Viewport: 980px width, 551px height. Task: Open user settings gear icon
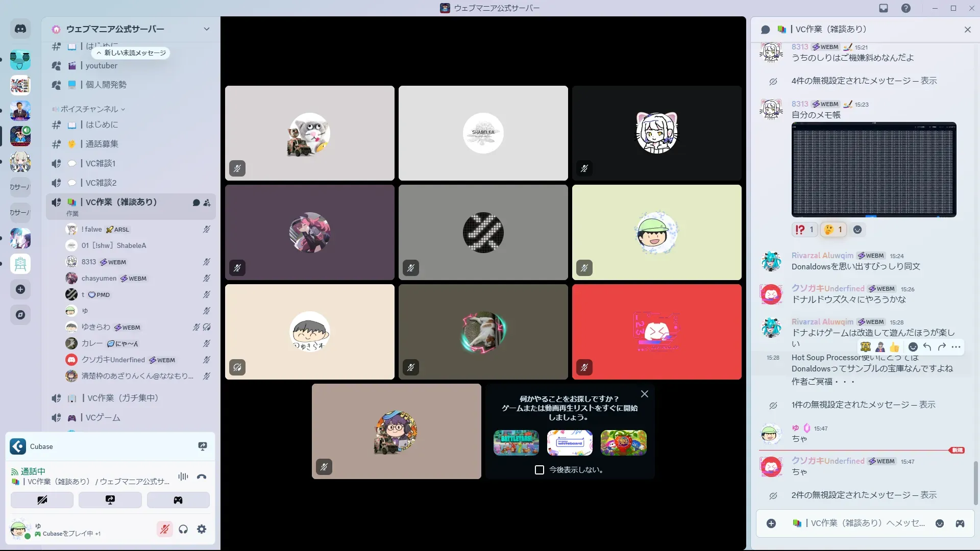pyautogui.click(x=202, y=529)
